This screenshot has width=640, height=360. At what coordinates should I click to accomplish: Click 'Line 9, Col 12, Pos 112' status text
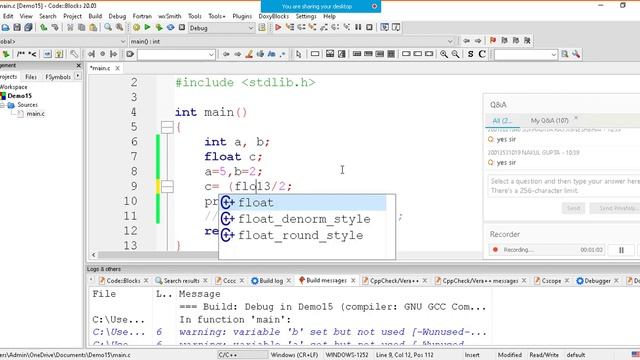[404, 355]
